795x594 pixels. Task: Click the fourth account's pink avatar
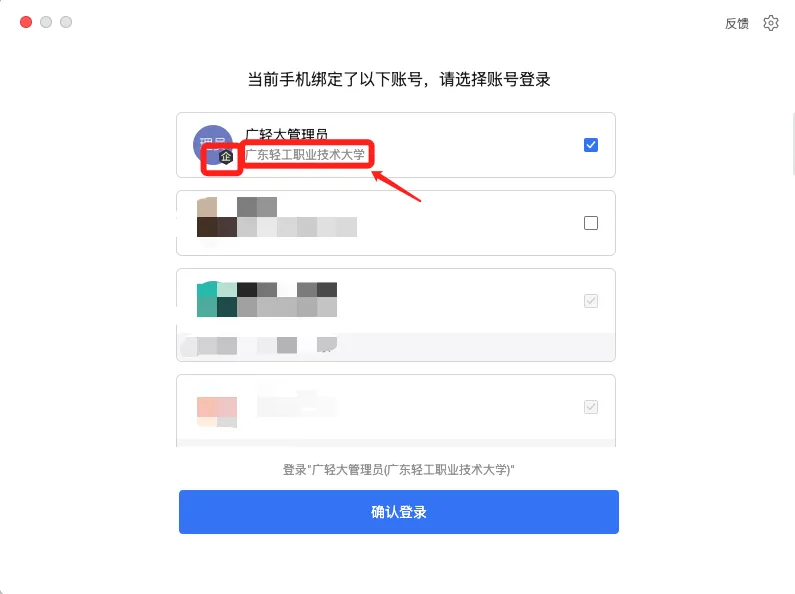click(216, 412)
